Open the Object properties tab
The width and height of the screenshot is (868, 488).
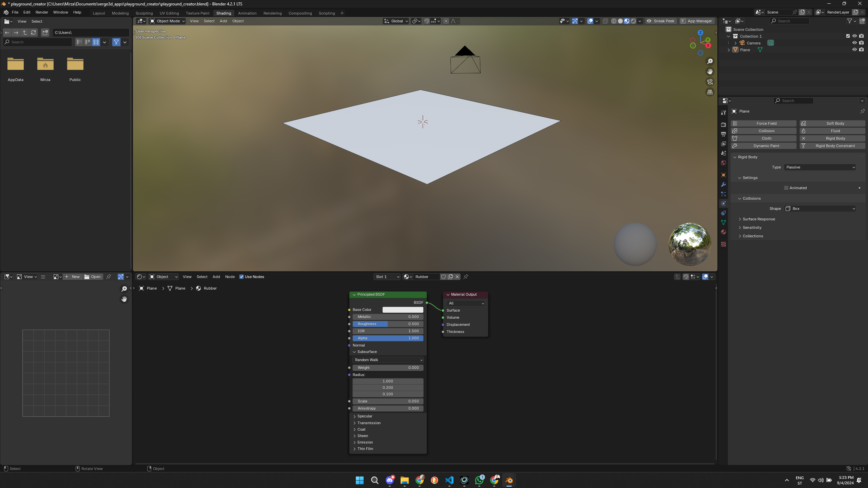(x=724, y=175)
